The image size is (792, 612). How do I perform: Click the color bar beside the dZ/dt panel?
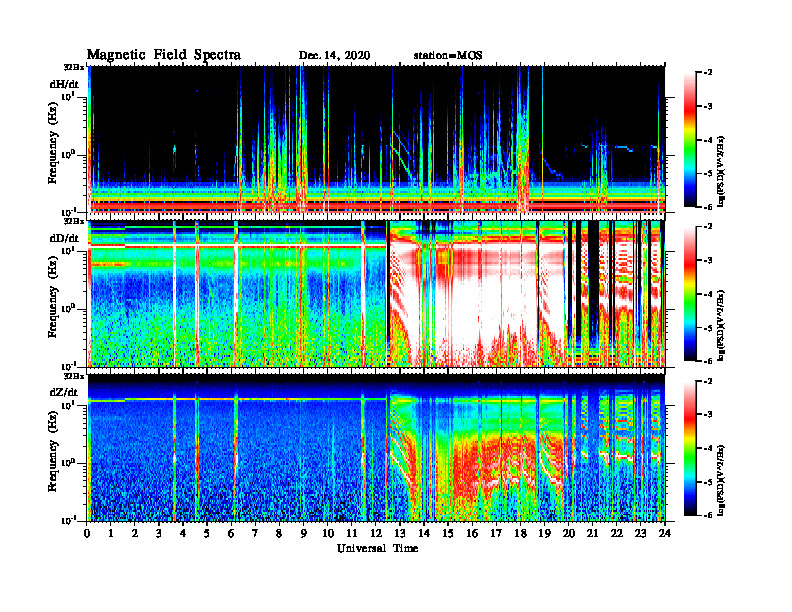pyautogui.click(x=690, y=448)
